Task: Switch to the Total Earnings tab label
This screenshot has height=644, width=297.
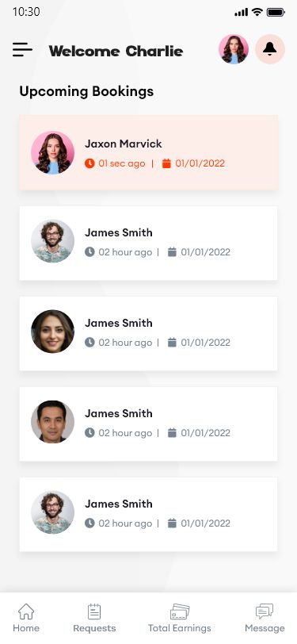Action: click(180, 628)
